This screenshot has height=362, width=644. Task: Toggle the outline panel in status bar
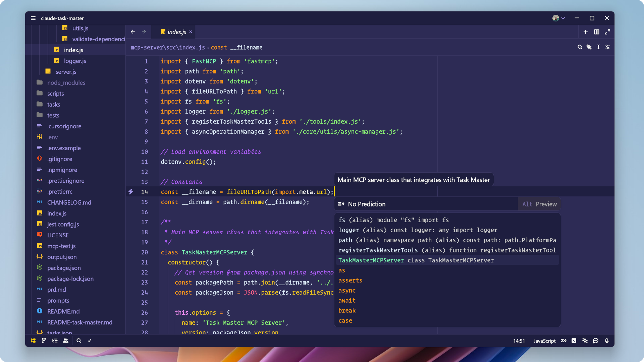(55, 341)
